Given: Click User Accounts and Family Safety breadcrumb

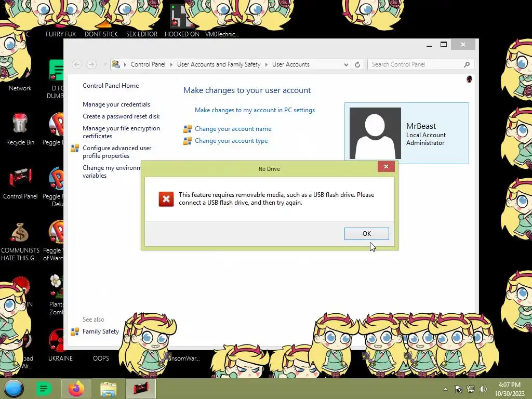Looking at the screenshot, I should (x=219, y=64).
